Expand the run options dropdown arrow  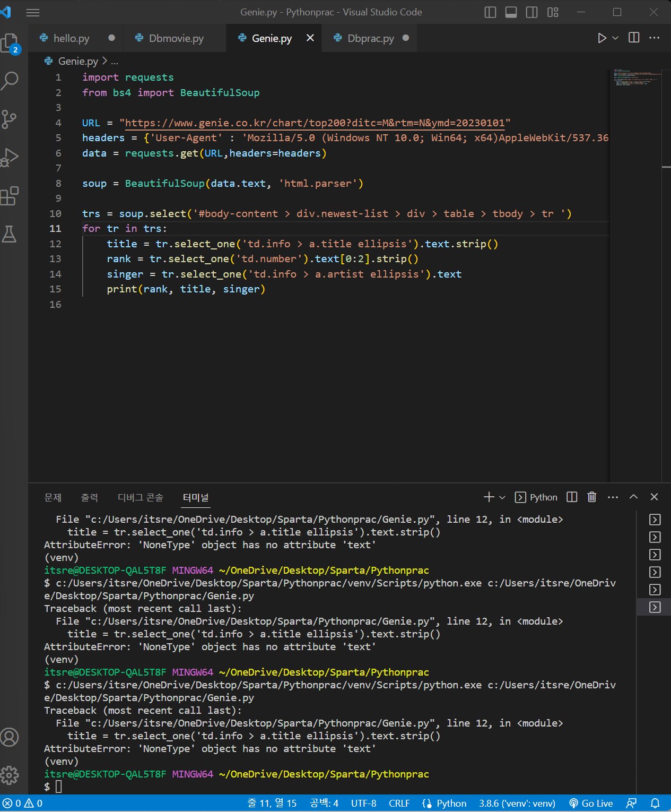click(615, 38)
